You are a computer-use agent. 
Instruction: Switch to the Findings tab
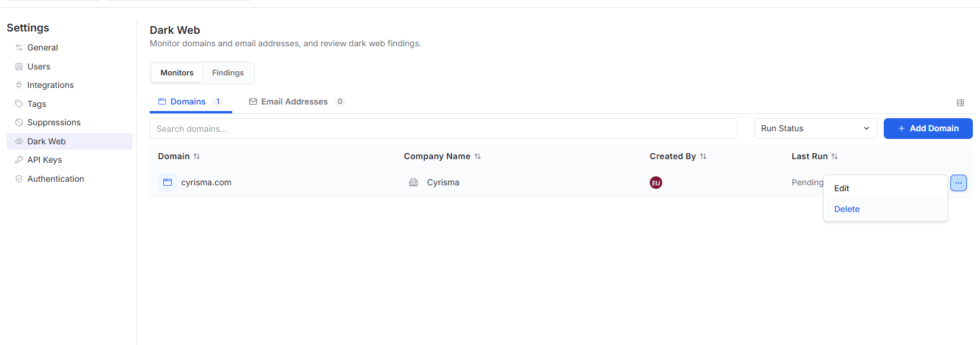coord(228,73)
